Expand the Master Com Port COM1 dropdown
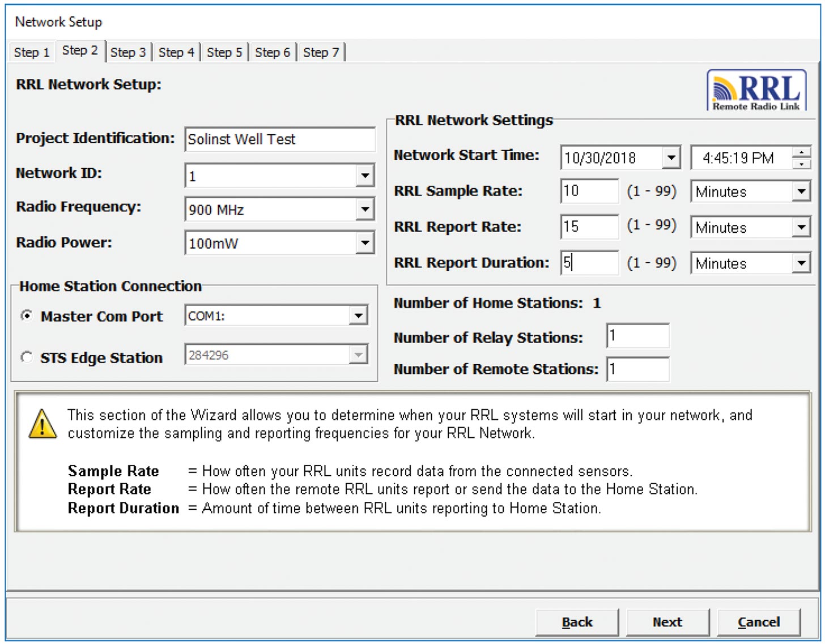The width and height of the screenshot is (825, 644). pyautogui.click(x=359, y=315)
